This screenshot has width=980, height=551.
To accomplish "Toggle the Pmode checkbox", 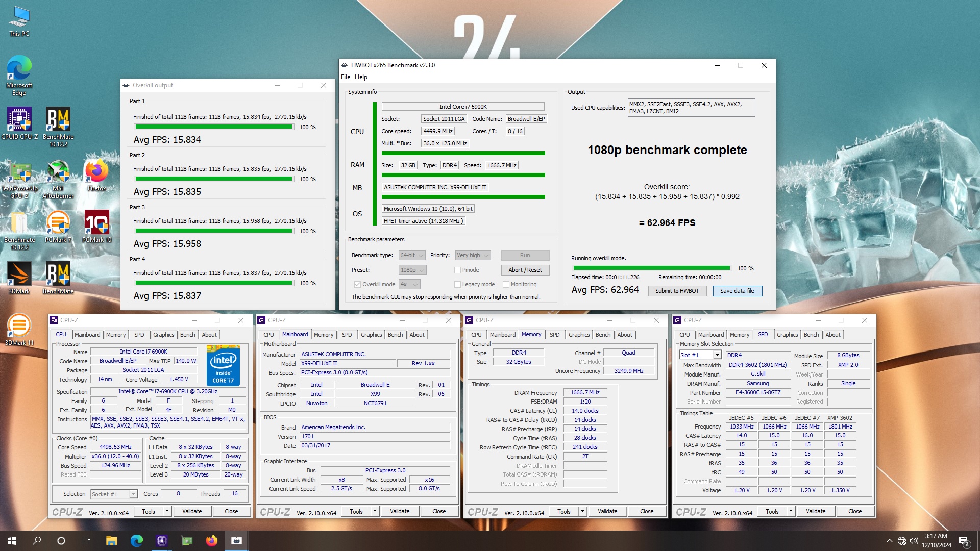I will [457, 270].
